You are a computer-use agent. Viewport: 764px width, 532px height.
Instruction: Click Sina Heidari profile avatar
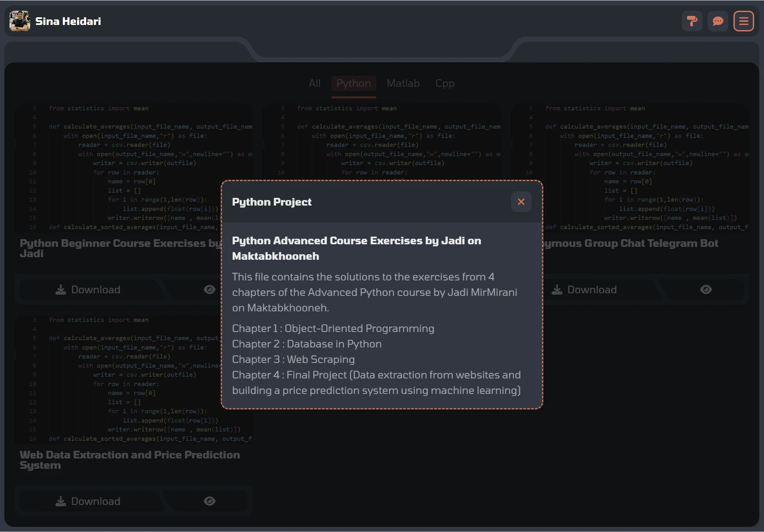point(20,21)
